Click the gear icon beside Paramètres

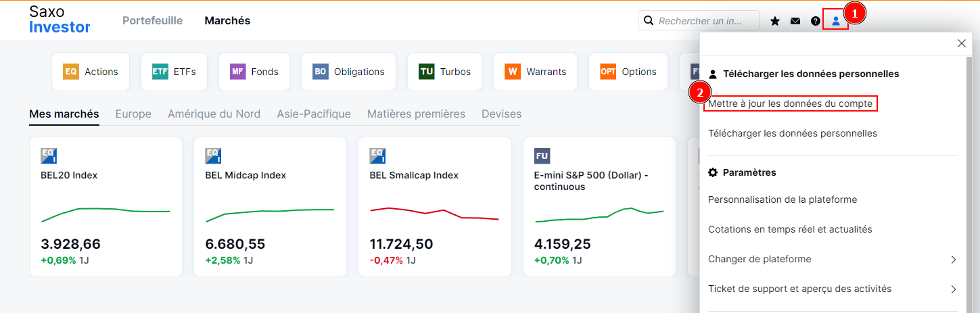tap(713, 172)
